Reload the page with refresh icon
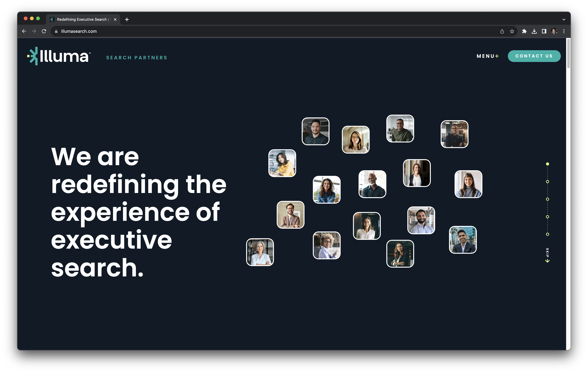Viewport: 588px width, 373px height. 44,31
